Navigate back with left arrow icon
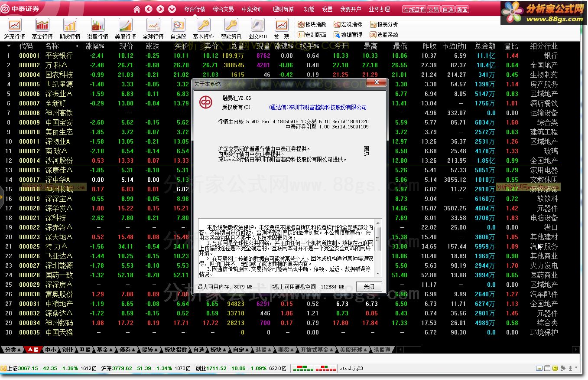The width and height of the screenshot is (588, 380). click(149, 9)
